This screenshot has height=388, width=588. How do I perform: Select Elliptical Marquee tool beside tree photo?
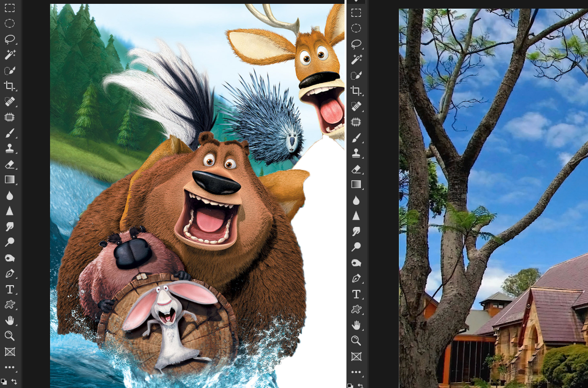point(356,28)
